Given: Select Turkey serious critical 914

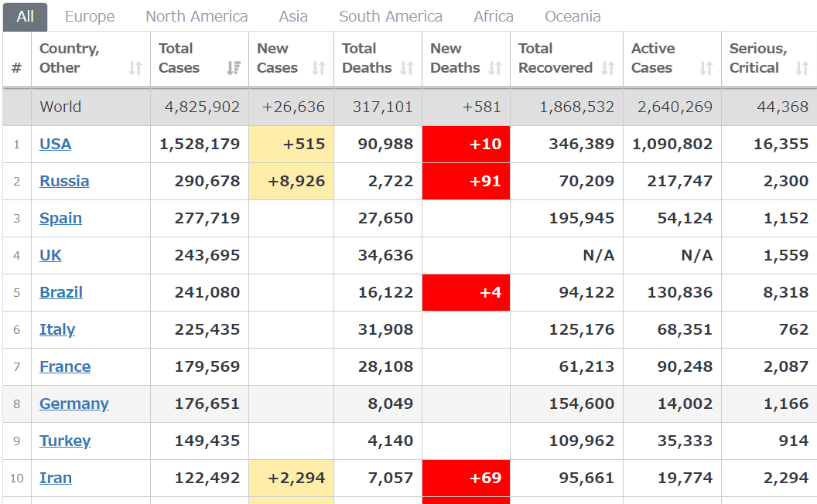Looking at the screenshot, I should coord(794,441).
